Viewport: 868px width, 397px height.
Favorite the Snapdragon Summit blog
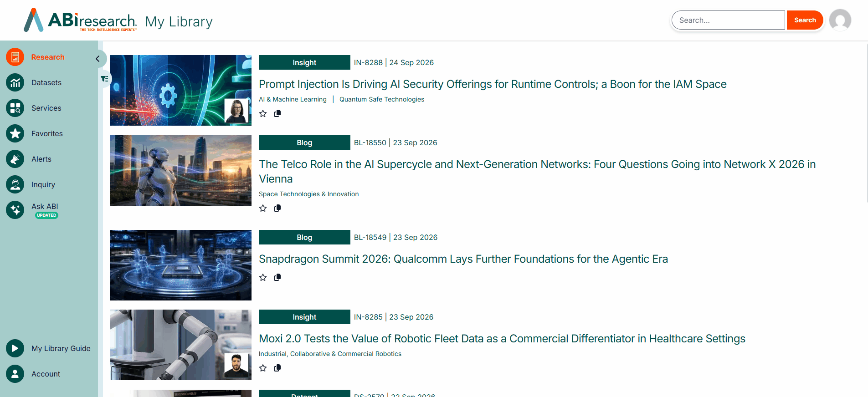[x=263, y=277]
